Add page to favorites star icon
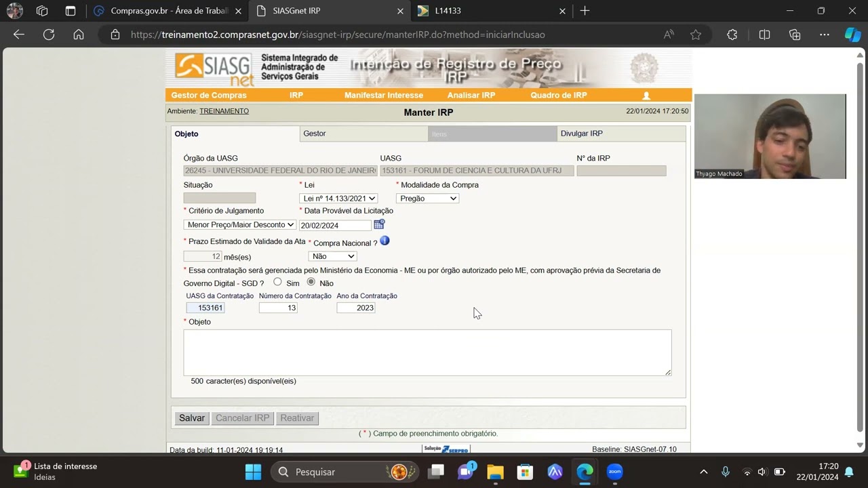This screenshot has height=488, width=868. tap(696, 35)
